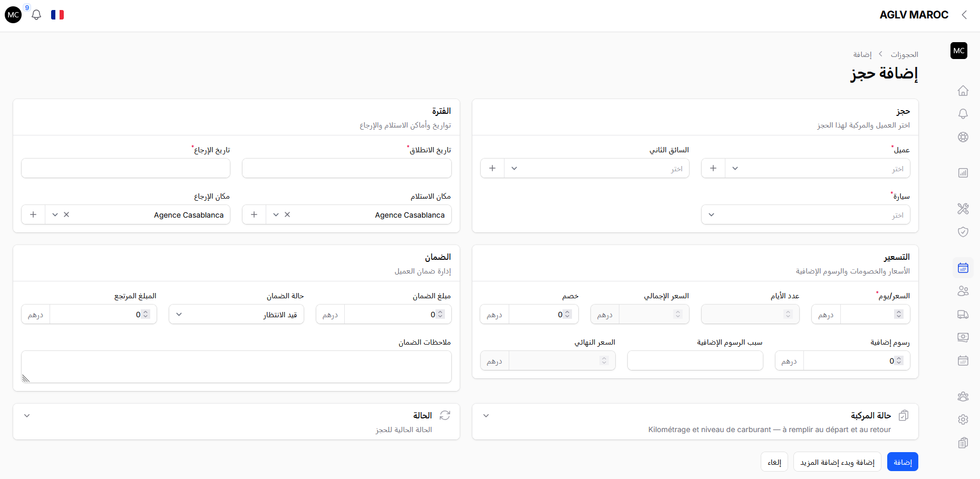980x479 pixels.
Task: Open the مكان الاستلام pickup place dropdown arrow
Action: tap(276, 214)
